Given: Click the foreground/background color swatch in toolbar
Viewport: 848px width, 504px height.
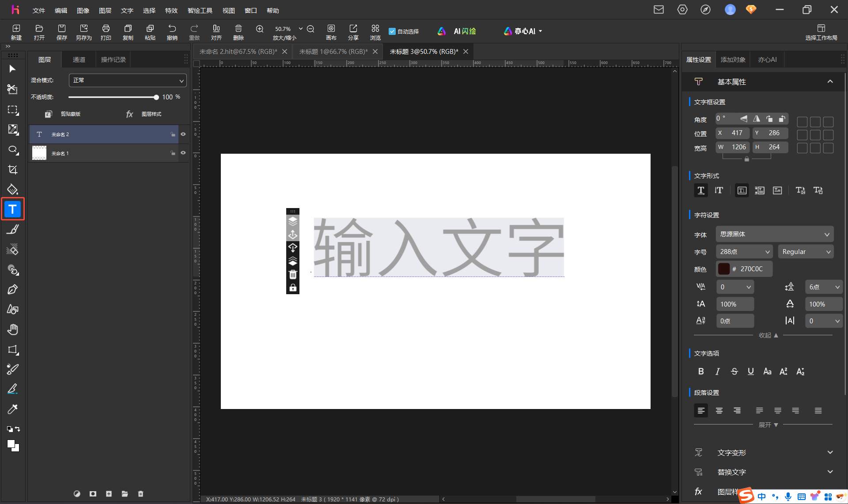Looking at the screenshot, I should click(x=13, y=446).
